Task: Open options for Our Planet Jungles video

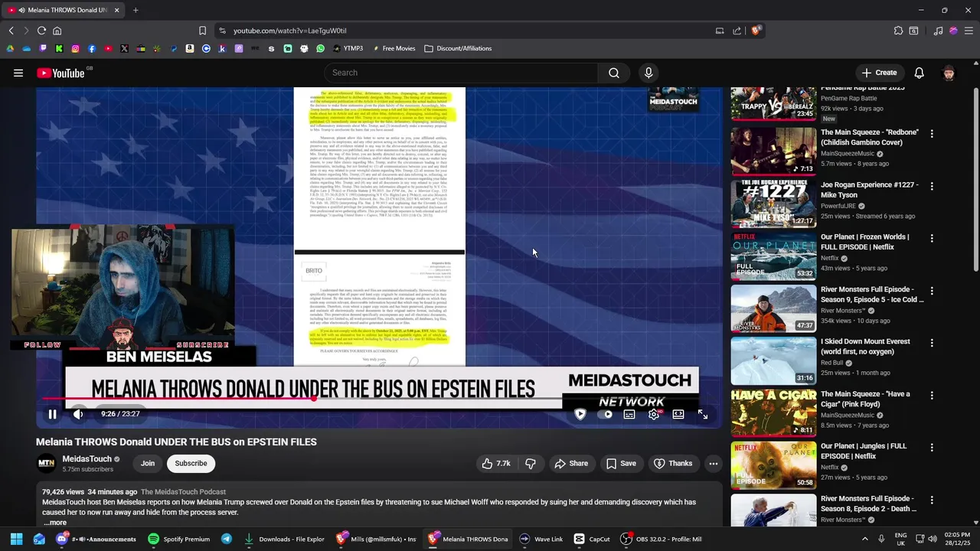Action: coord(932,447)
